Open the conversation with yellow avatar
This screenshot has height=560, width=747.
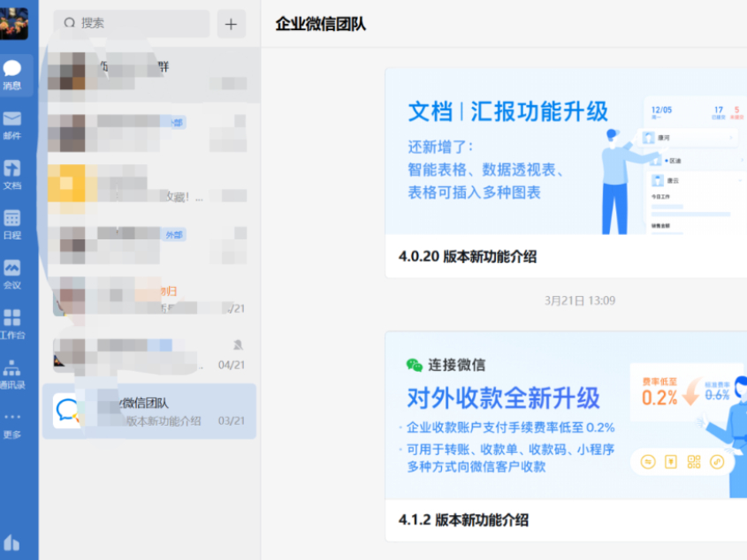tap(149, 186)
